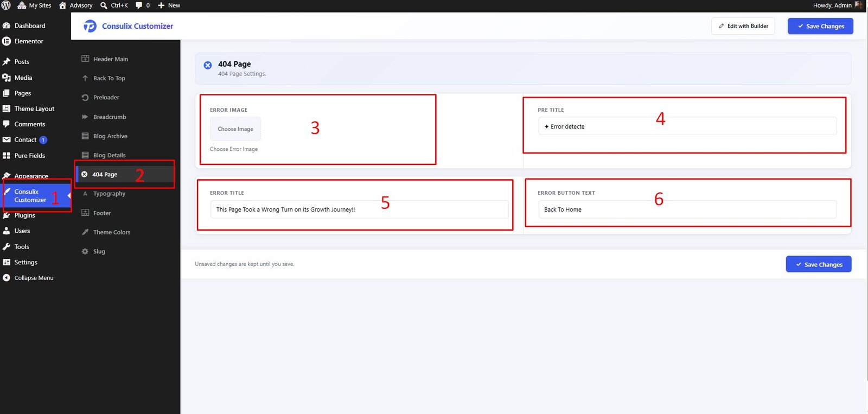Click top Save Changes button
868x414 pixels.
pyautogui.click(x=820, y=26)
